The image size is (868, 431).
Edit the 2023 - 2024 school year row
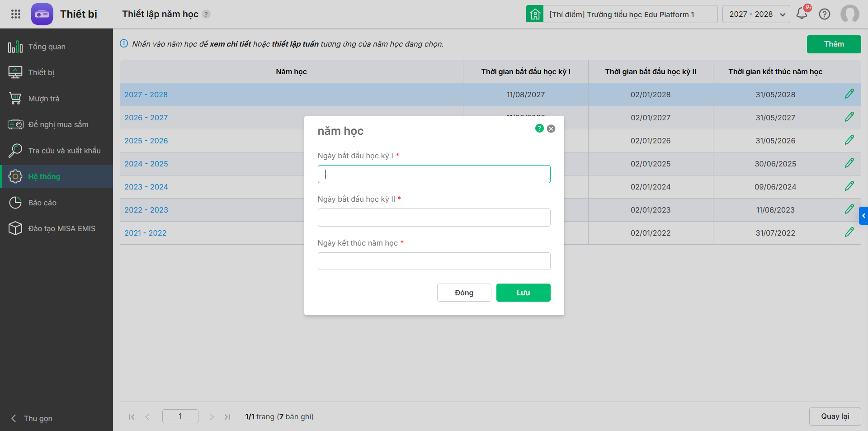[849, 186]
